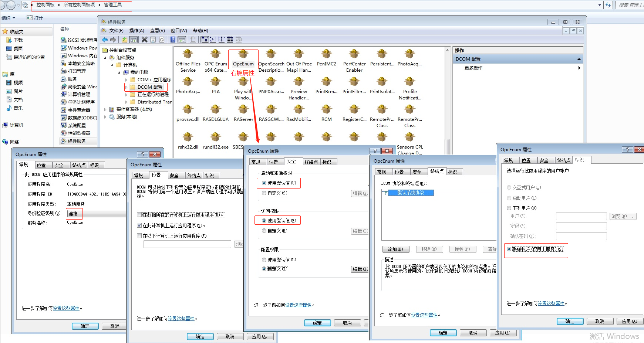Click the DCOM list scrollbar up arrow

point(448,50)
